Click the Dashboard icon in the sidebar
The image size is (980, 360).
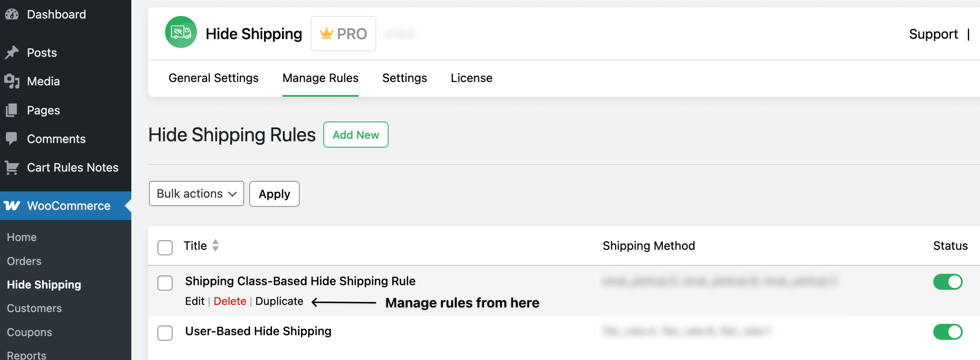tap(11, 14)
